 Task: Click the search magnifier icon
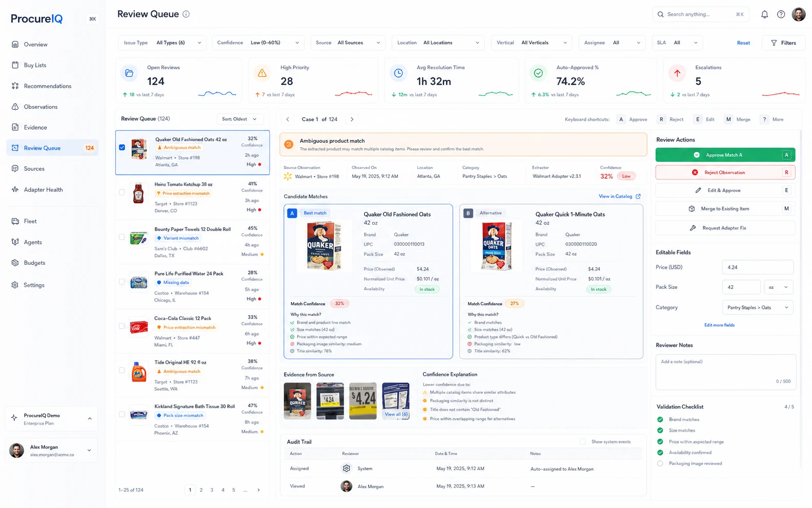(x=660, y=14)
